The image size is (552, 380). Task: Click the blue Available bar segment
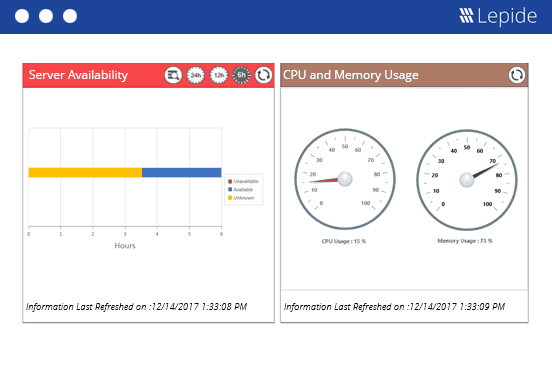182,173
